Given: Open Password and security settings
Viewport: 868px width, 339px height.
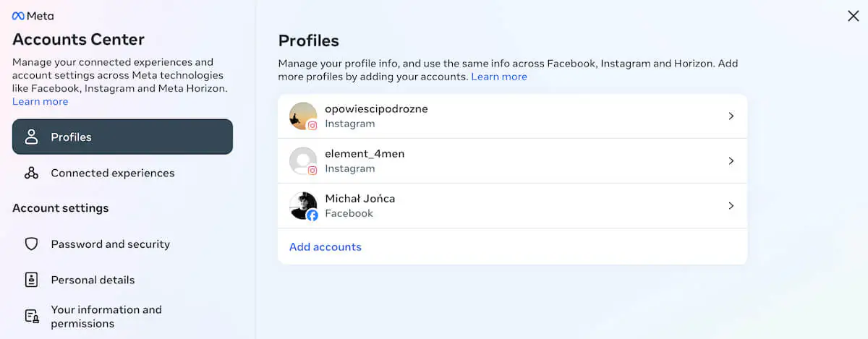Looking at the screenshot, I should click(110, 244).
